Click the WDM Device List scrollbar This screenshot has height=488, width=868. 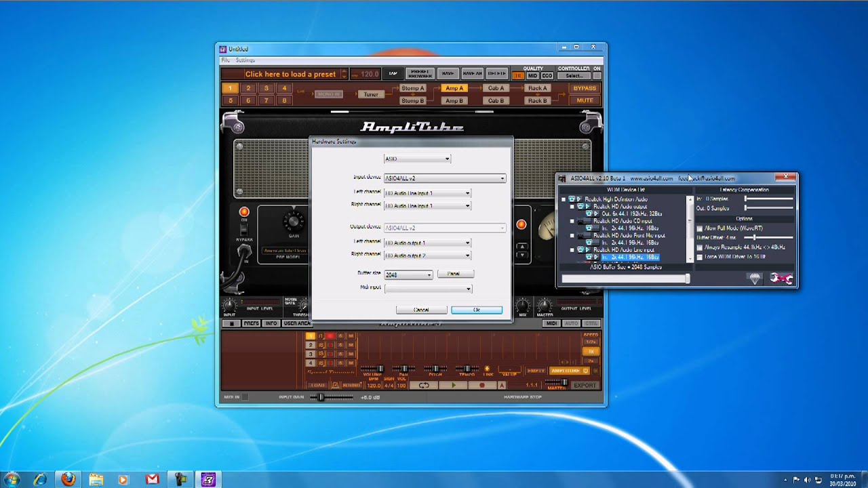tap(690, 228)
